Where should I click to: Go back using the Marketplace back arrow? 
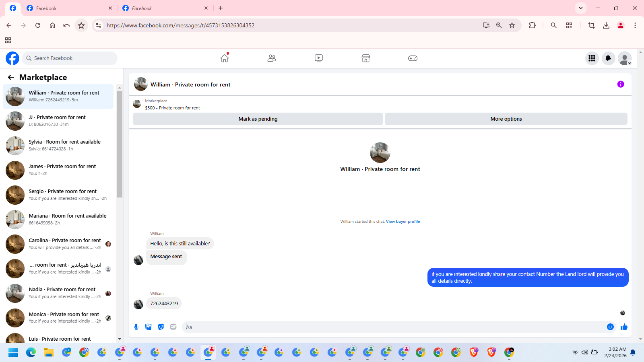(x=11, y=77)
